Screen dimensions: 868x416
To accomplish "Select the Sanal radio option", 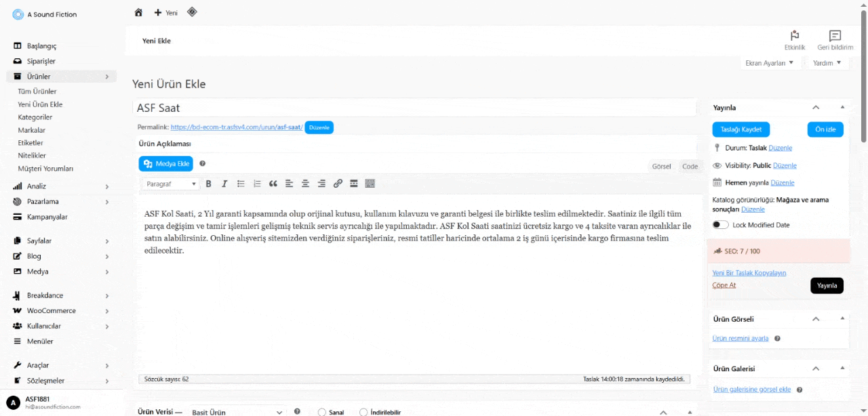I will [322, 412].
